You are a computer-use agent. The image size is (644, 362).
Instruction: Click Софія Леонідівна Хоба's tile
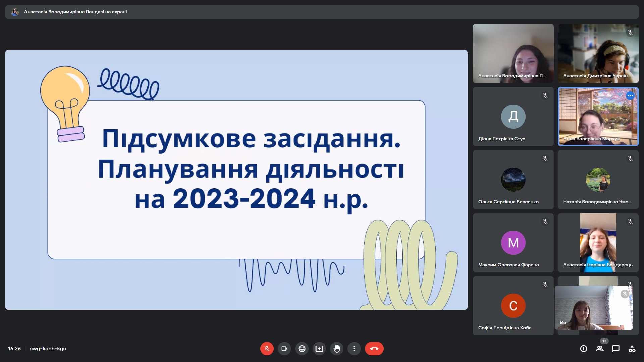coord(513,306)
